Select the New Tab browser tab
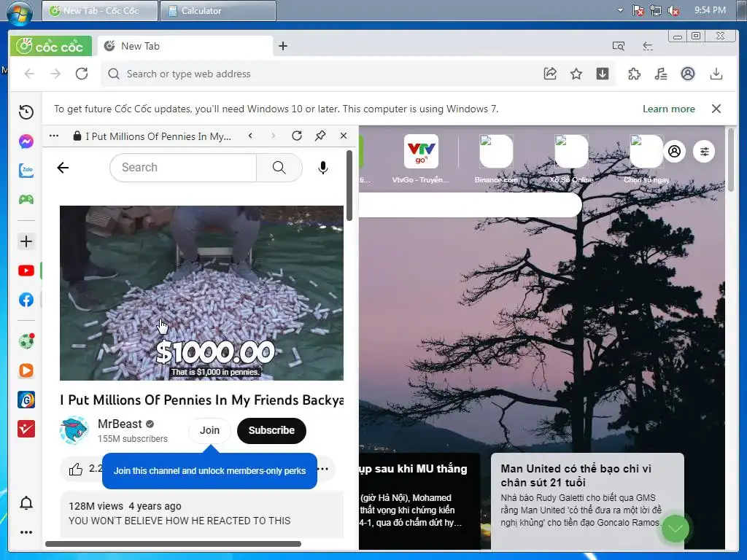The image size is (747, 560). [x=185, y=46]
